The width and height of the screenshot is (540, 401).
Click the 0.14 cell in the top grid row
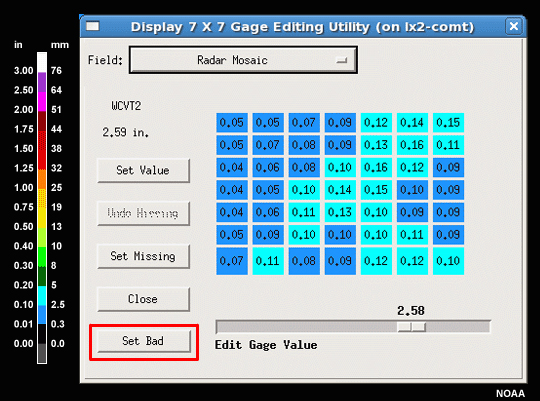pyautogui.click(x=412, y=123)
